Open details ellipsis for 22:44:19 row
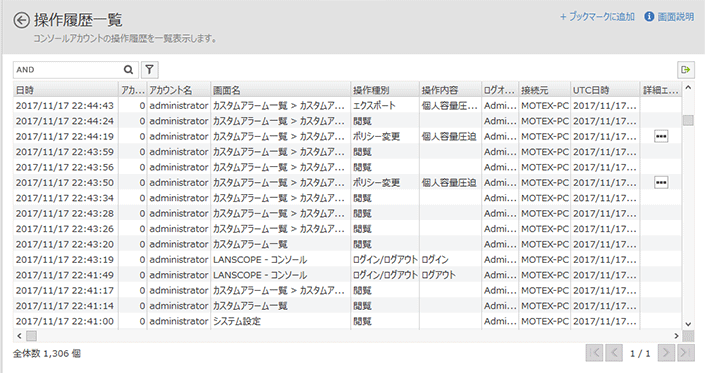705x373 pixels. pyautogui.click(x=660, y=136)
